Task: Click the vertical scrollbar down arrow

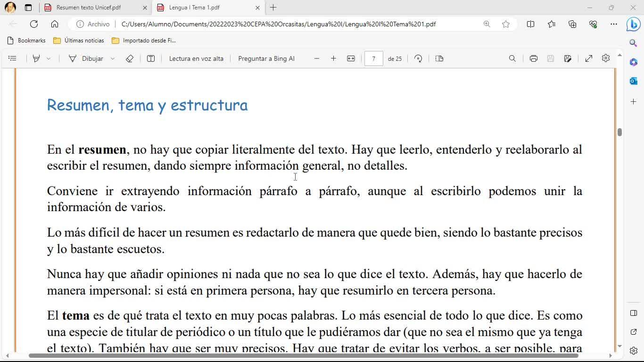Action: (x=619, y=346)
